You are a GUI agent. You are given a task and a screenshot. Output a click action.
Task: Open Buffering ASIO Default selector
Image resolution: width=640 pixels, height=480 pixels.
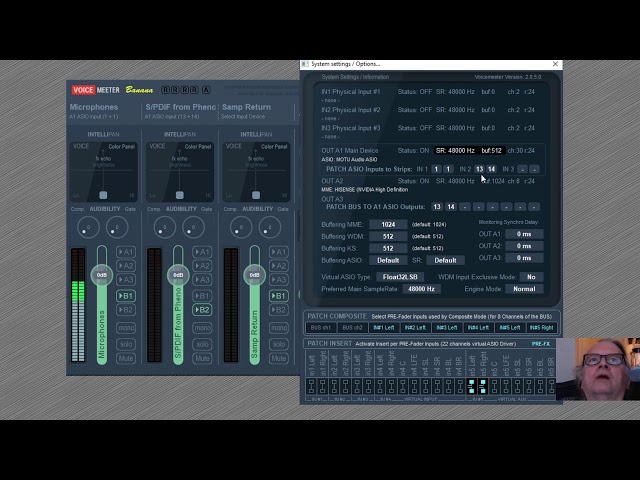pyautogui.click(x=388, y=260)
